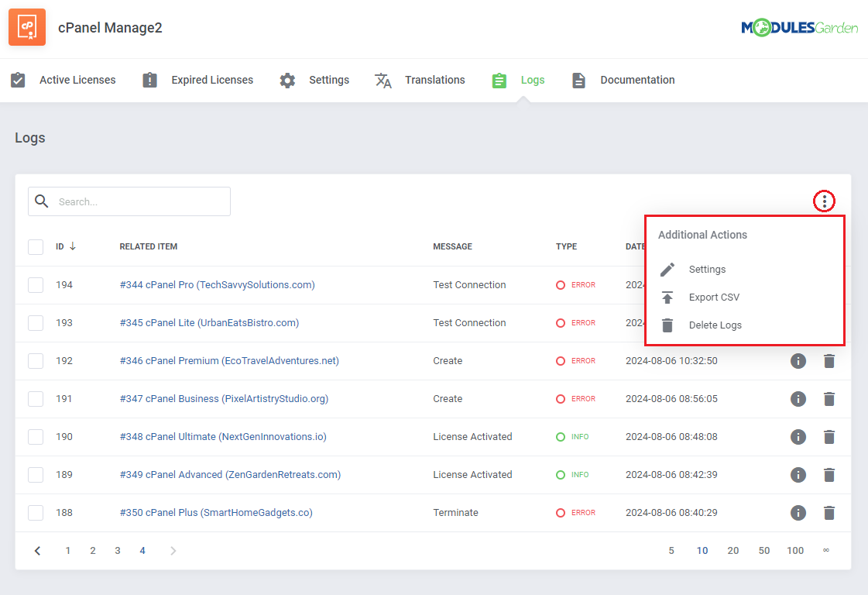This screenshot has width=868, height=595.
Task: Check the box for log 190
Action: [x=36, y=436]
